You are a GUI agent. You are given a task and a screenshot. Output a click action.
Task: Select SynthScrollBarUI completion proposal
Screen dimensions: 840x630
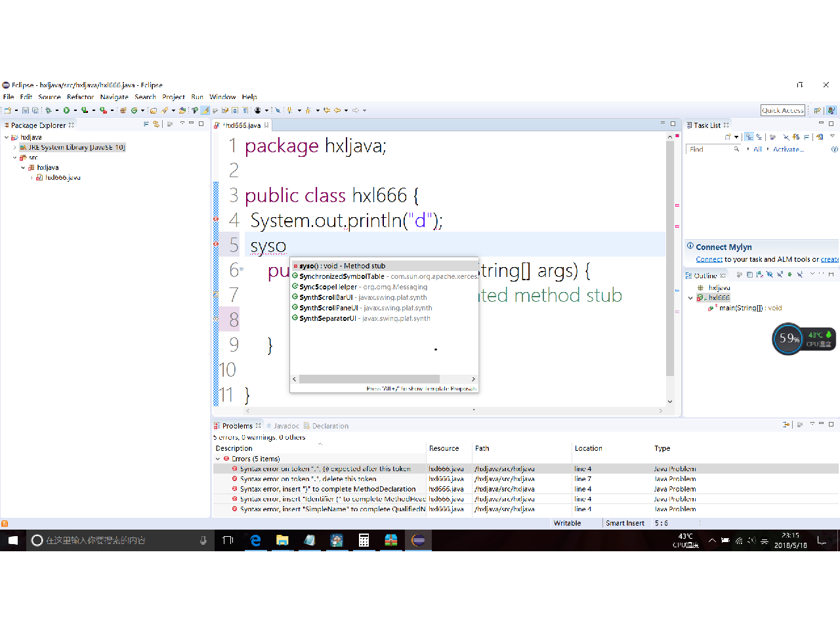(385, 297)
